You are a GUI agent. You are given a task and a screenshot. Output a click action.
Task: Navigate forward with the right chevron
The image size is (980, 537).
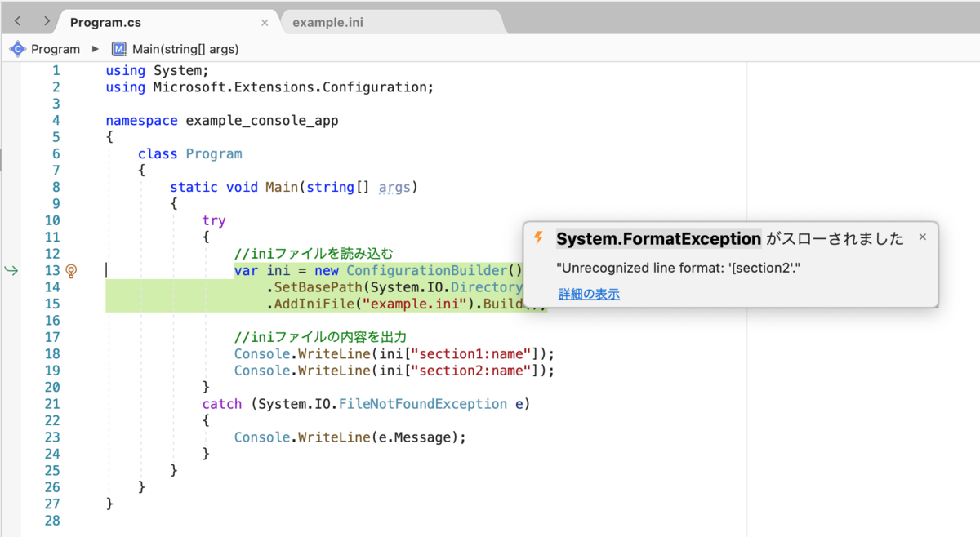click(x=47, y=20)
